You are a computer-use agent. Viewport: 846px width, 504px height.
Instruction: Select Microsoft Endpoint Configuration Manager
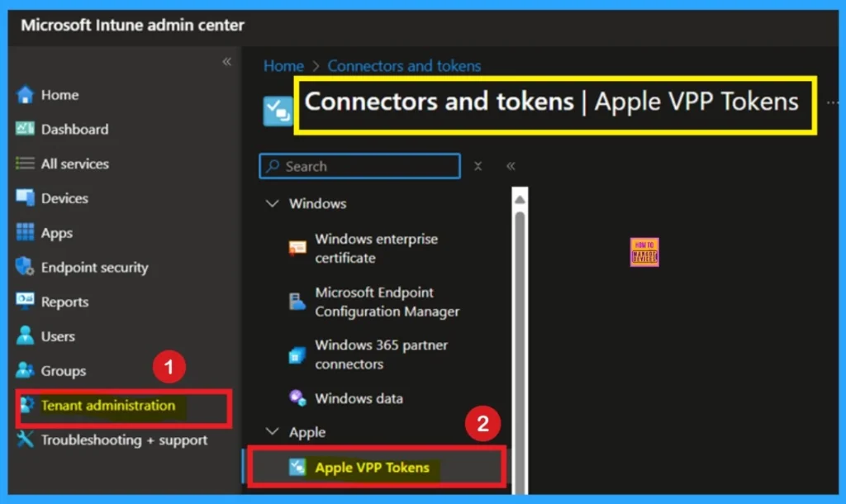pyautogui.click(x=387, y=302)
